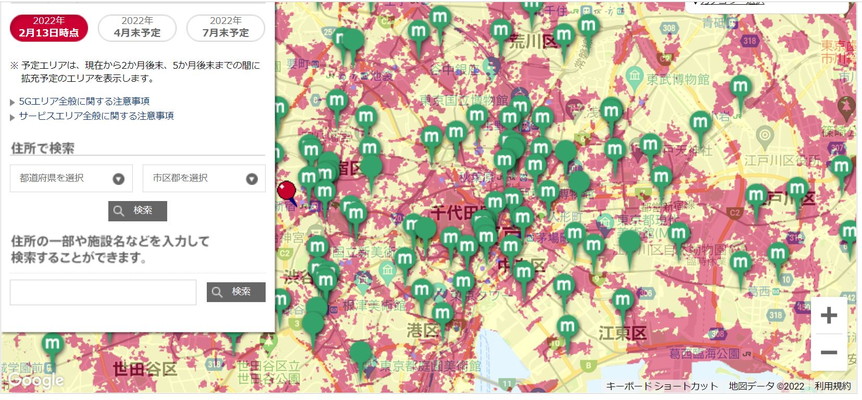Click the 江戸川区役所 gray location icon
The height and width of the screenshot is (400, 862).
(764, 135)
